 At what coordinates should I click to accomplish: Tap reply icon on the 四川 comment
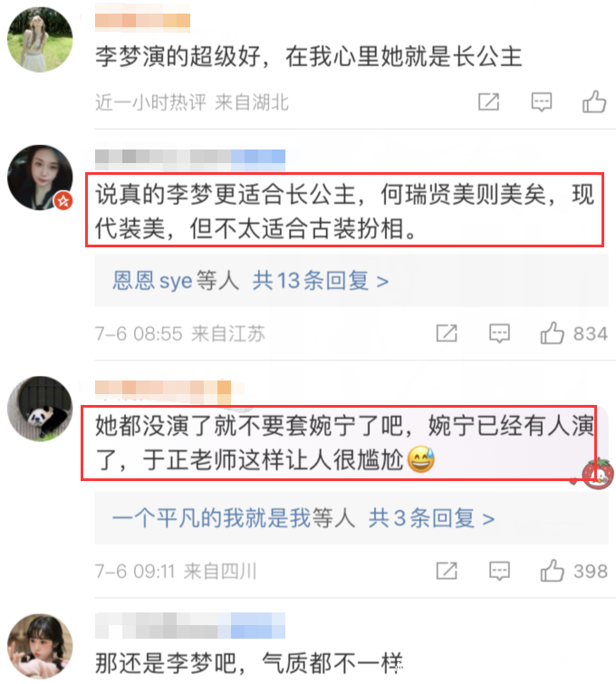coord(499,571)
